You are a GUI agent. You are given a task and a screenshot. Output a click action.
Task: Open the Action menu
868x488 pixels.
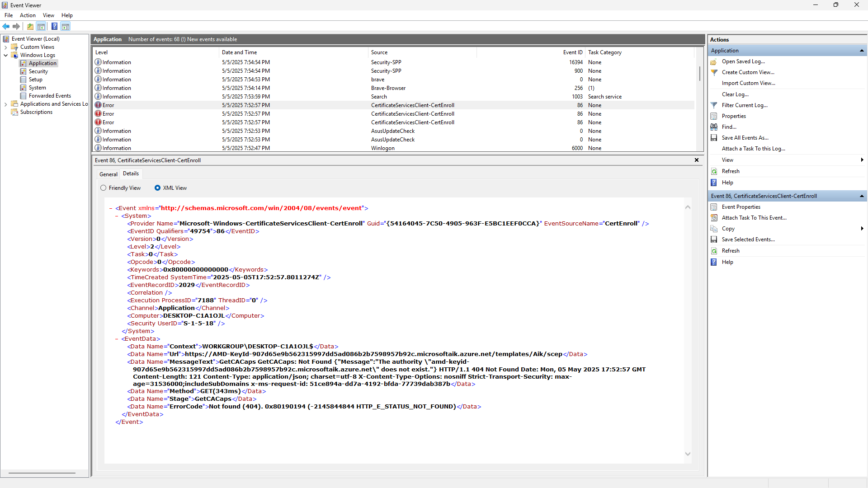pyautogui.click(x=28, y=15)
